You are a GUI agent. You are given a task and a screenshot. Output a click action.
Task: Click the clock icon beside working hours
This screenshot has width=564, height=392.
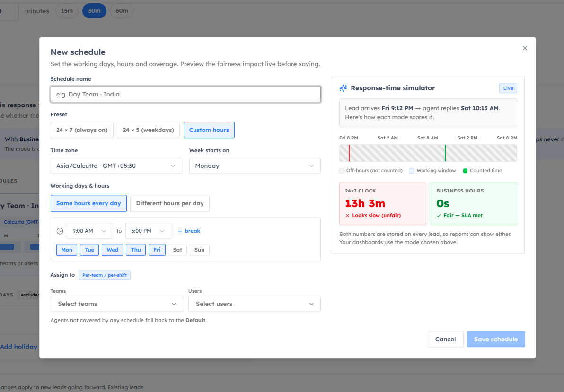[60, 231]
